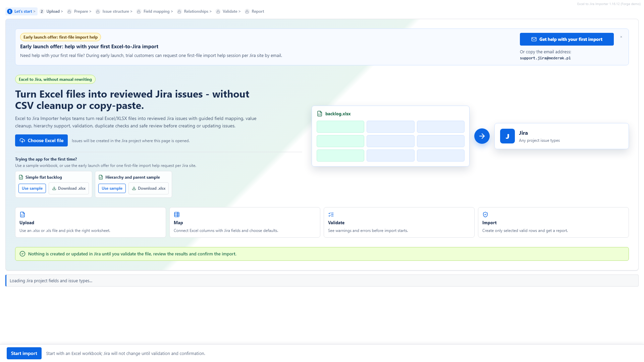Click the green check circle icon
The height and width of the screenshot is (362, 644).
pyautogui.click(x=22, y=254)
